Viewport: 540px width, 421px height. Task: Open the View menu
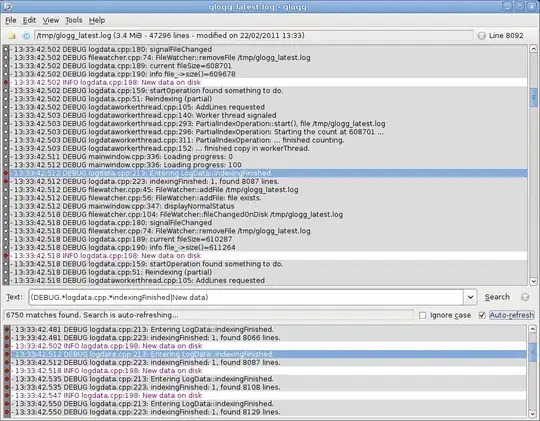51,20
